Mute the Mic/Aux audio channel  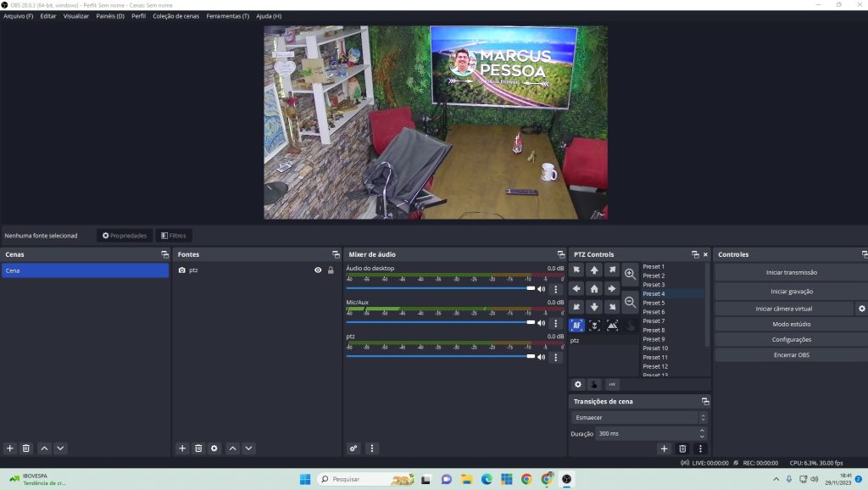542,321
